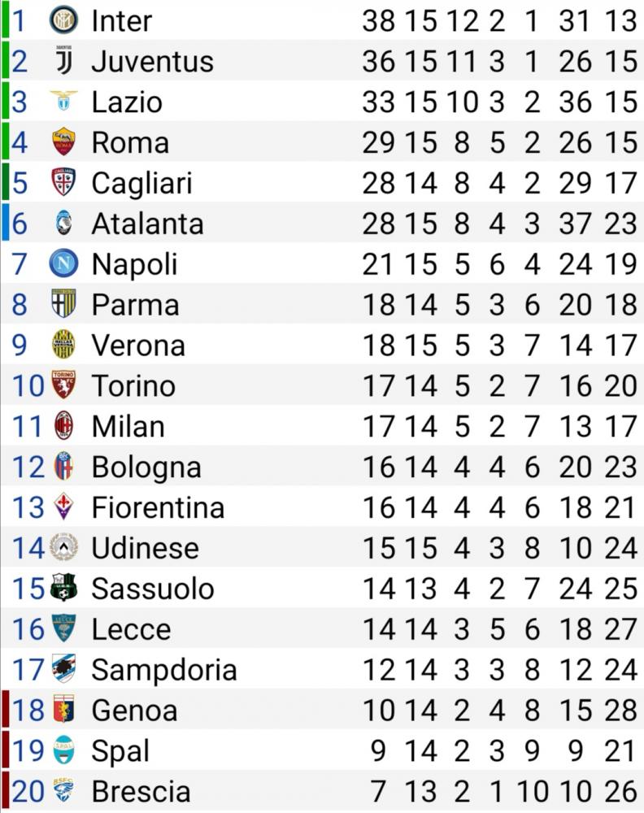
Task: Select the Torino bull crest
Action: coord(63,385)
